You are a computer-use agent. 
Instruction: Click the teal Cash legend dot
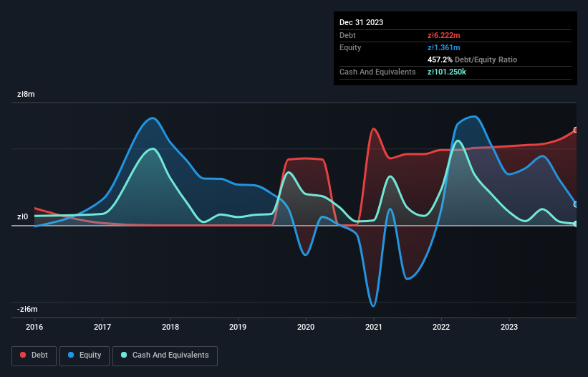124,355
